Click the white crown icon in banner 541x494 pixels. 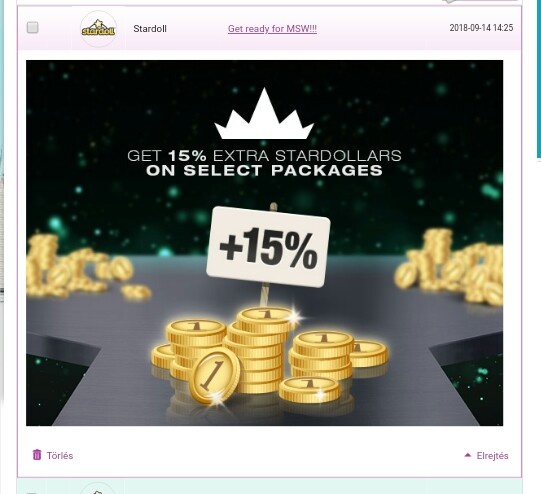click(264, 114)
